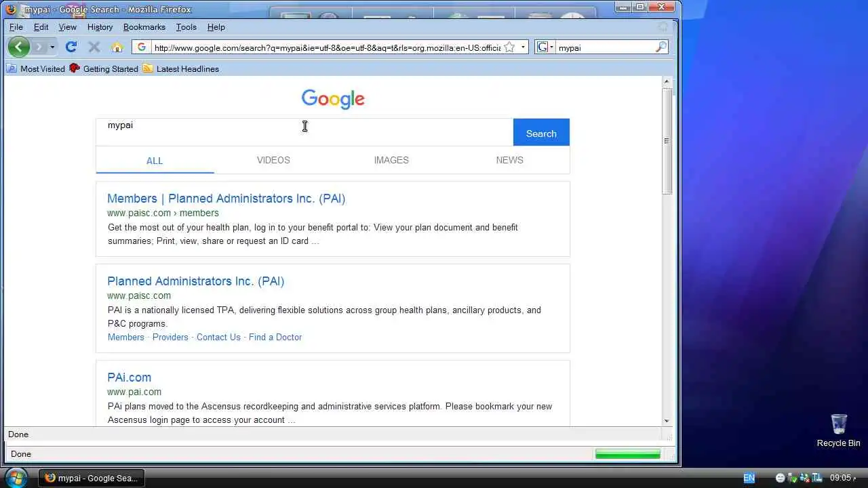Open the PAi.com search result

(x=129, y=378)
